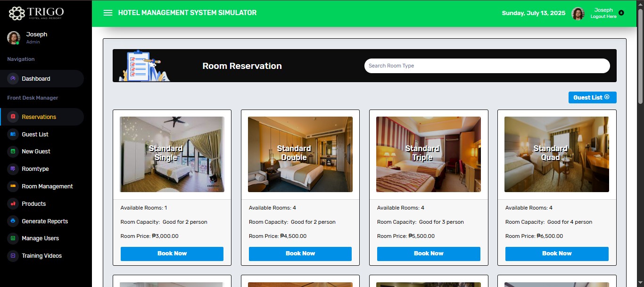Click the Room Management sidebar icon
Screen dimensions: 644x287
pyautogui.click(x=13, y=186)
